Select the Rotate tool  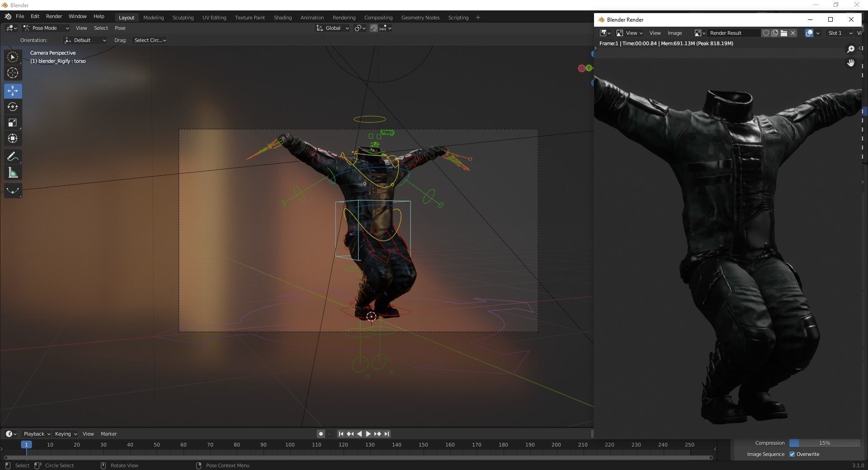click(13, 107)
